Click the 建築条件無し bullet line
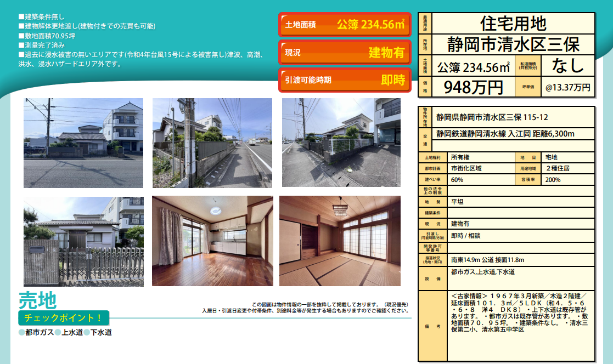The width and height of the screenshot is (613, 364). pos(42,17)
